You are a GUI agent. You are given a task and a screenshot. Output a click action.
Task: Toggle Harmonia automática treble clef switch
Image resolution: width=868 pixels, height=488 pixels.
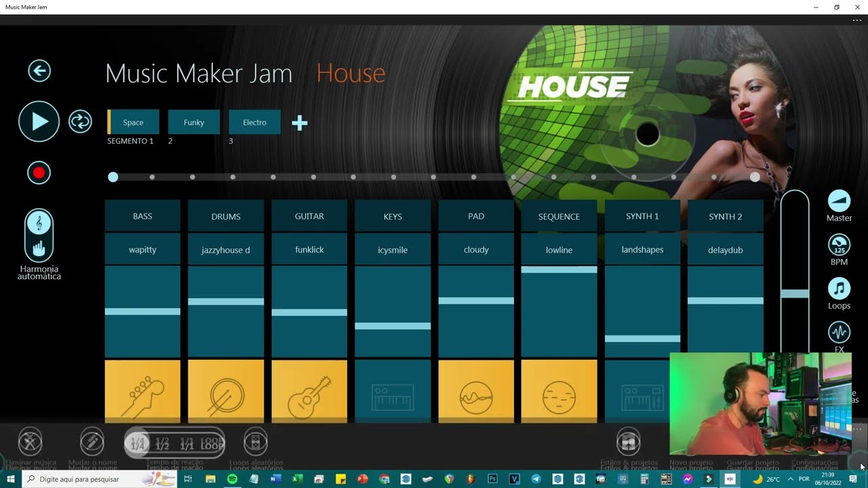tap(39, 235)
